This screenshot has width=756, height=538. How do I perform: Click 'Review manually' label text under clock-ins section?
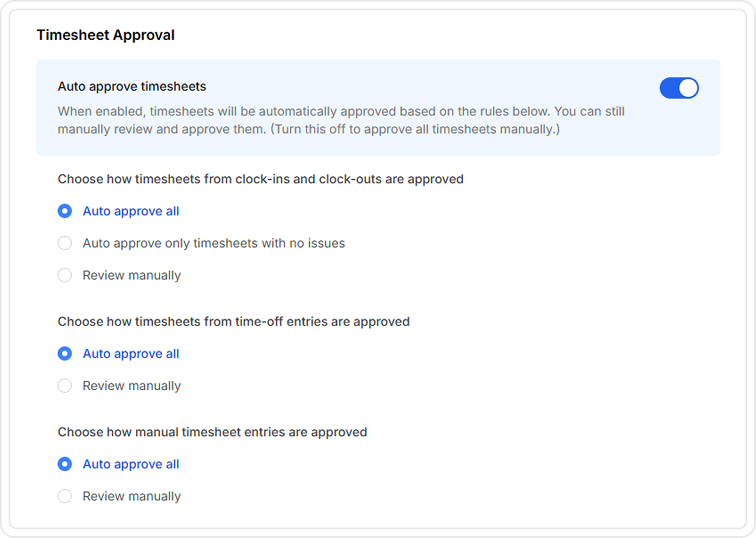(131, 275)
